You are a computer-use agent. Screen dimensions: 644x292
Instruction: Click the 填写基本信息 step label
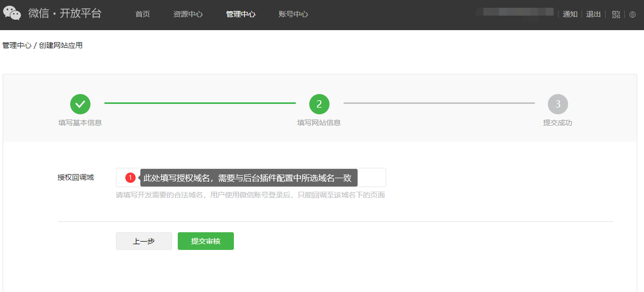[x=80, y=123]
